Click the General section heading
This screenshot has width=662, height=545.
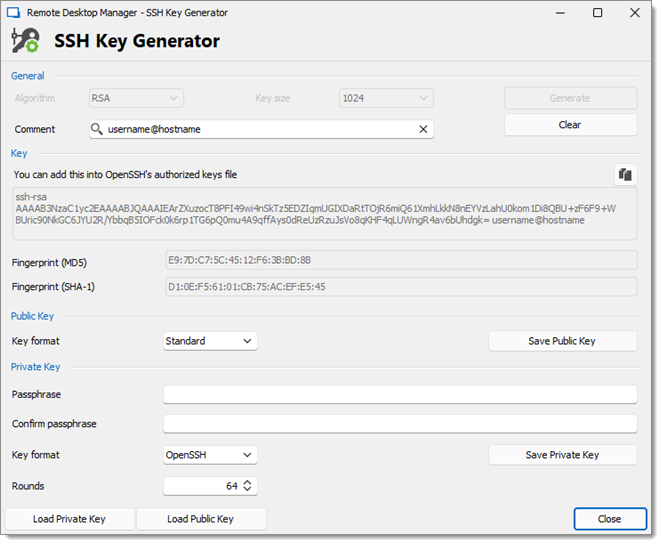27,76
